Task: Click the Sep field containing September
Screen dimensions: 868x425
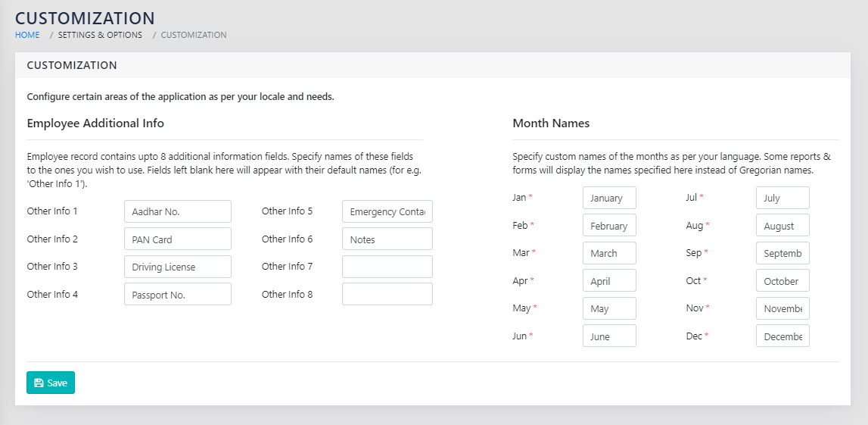Action: point(782,253)
